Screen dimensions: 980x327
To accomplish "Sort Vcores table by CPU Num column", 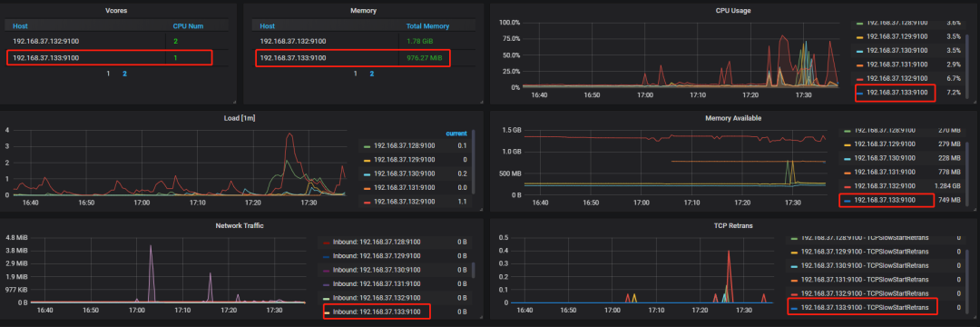I will pyautogui.click(x=188, y=26).
